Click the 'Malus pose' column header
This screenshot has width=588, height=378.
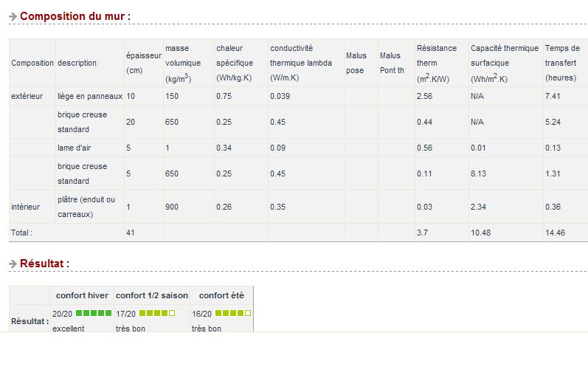(x=361, y=63)
